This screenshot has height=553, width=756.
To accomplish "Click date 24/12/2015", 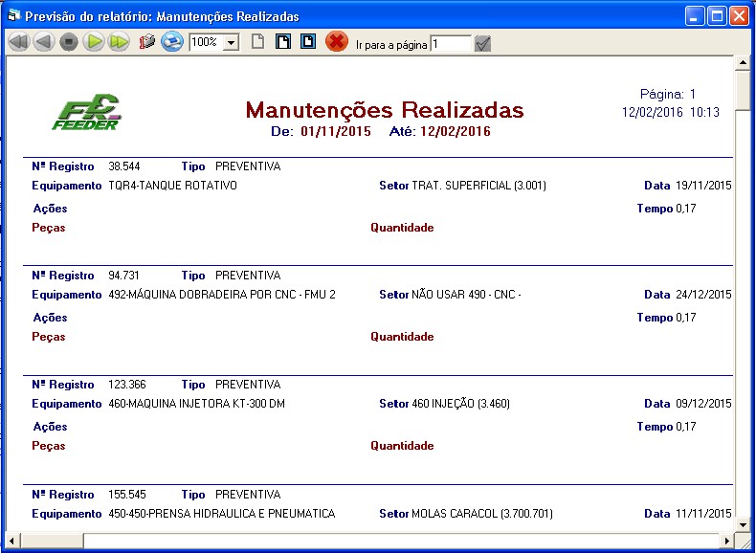I will (703, 295).
